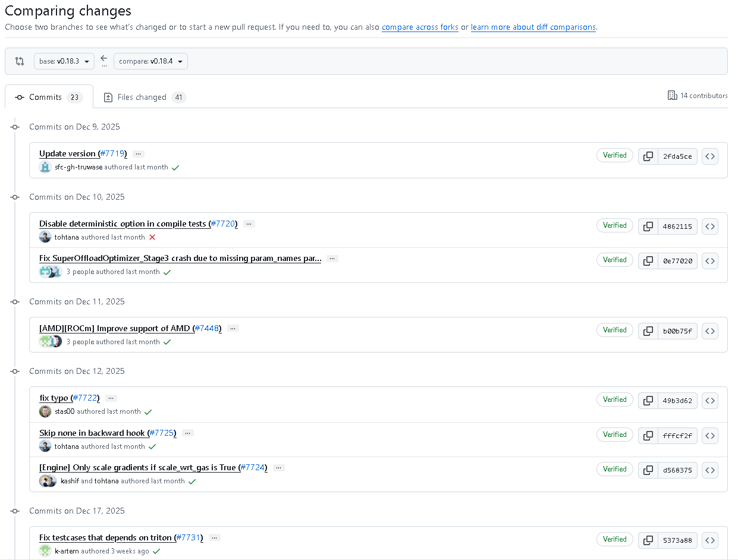The width and height of the screenshot is (738, 560).
Task: Open the compare across forks link
Action: [x=420, y=27]
